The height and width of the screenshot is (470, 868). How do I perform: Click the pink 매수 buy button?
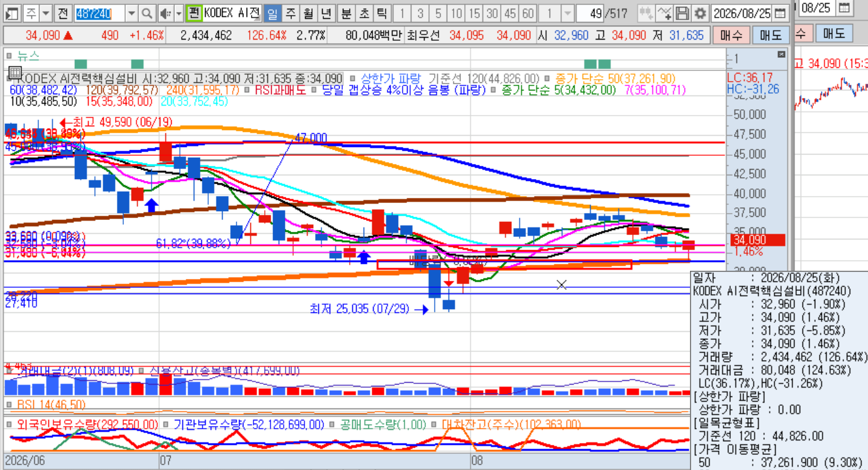[732, 36]
